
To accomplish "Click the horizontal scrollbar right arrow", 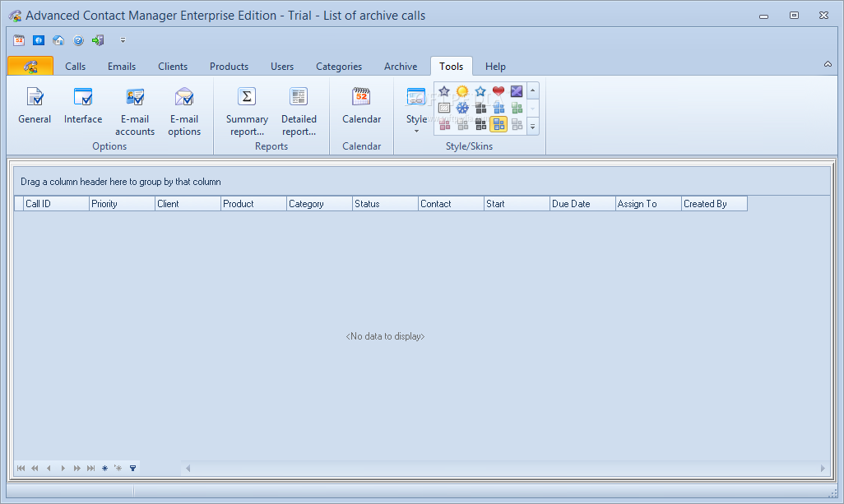I will click(x=823, y=469).
